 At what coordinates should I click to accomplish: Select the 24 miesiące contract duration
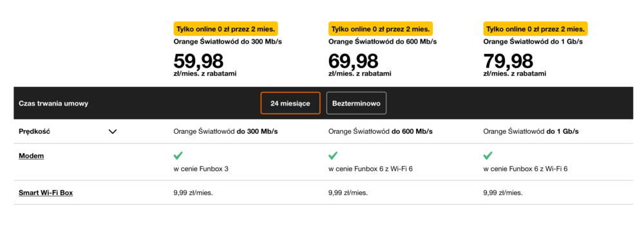tap(290, 103)
